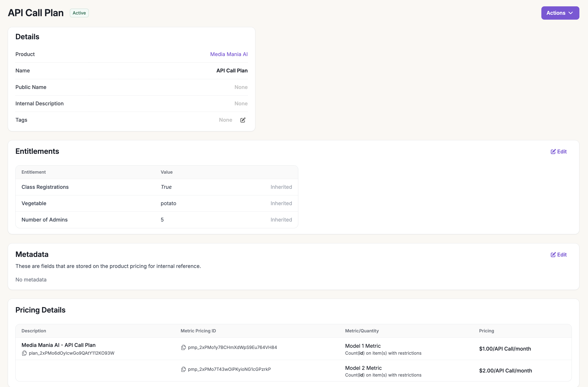The height and width of the screenshot is (387, 588).
Task: Select the Class Registrations entitlement row
Action: pyautogui.click(x=45, y=187)
